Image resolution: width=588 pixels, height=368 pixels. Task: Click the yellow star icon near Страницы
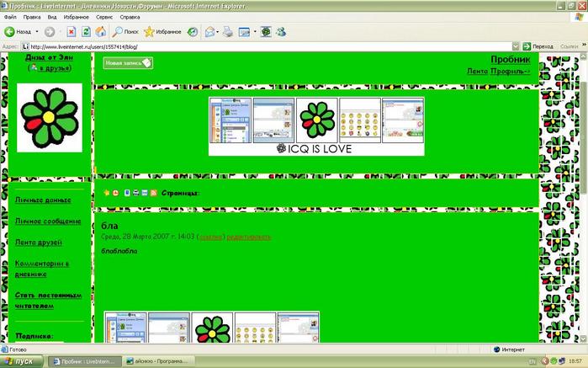pyautogui.click(x=107, y=193)
